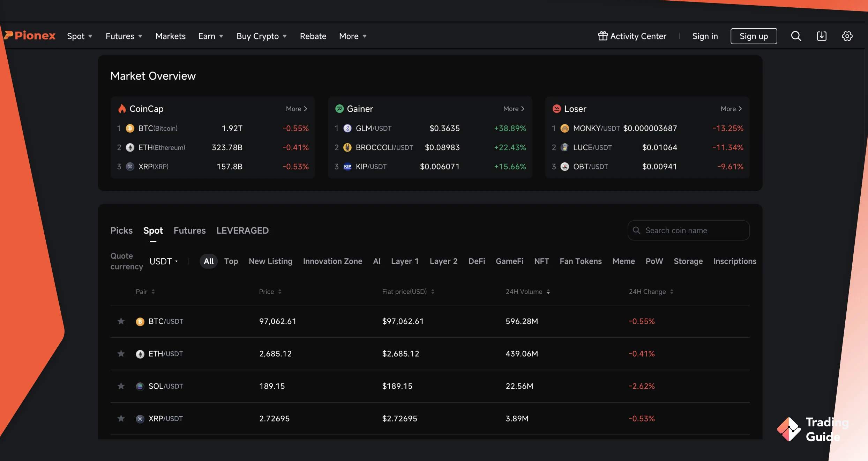Open the USDT quote currency dropdown

tap(164, 261)
